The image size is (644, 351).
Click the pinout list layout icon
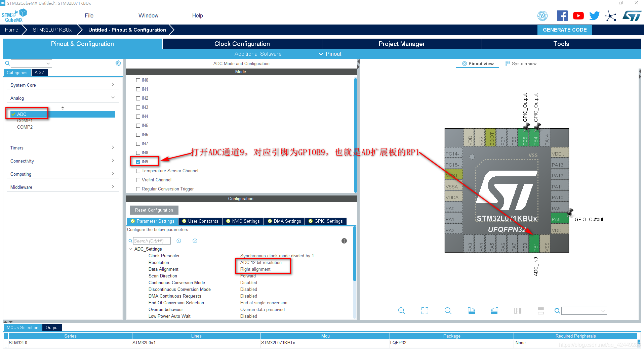[x=540, y=311]
